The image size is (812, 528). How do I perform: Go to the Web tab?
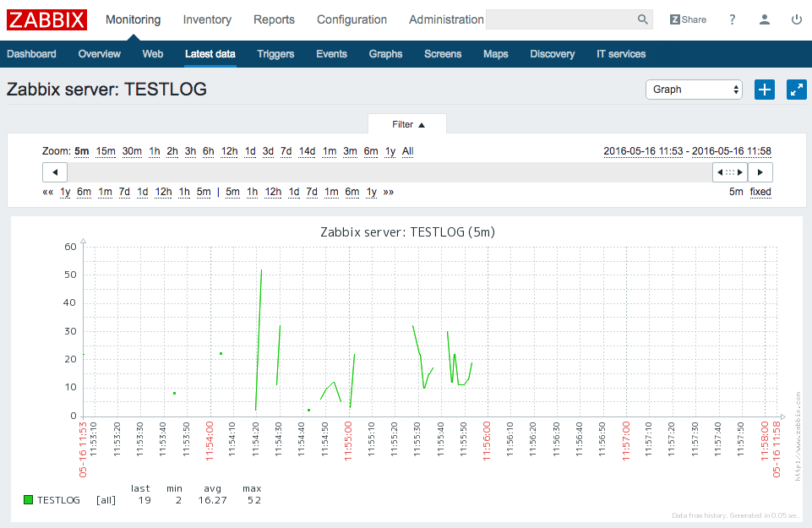[153, 54]
